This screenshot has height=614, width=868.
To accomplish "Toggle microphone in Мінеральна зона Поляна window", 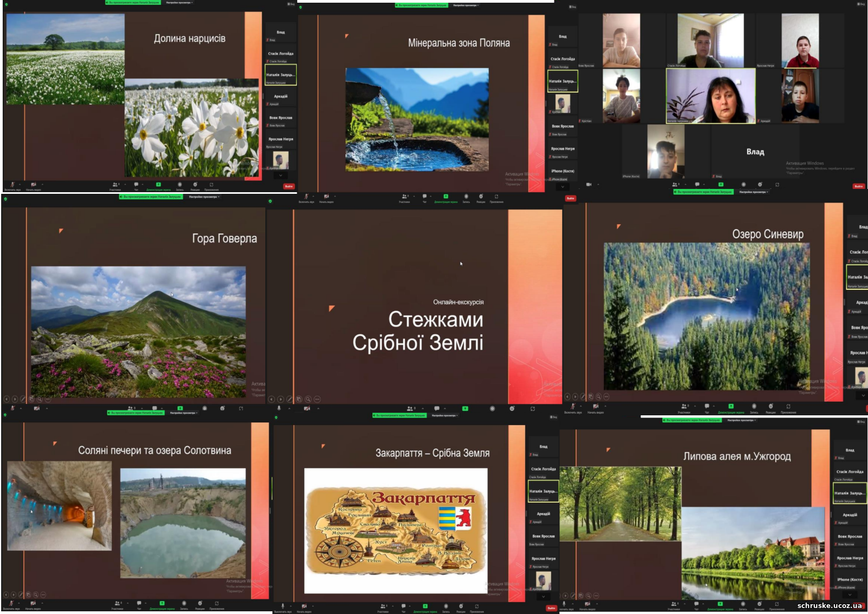I will (306, 197).
